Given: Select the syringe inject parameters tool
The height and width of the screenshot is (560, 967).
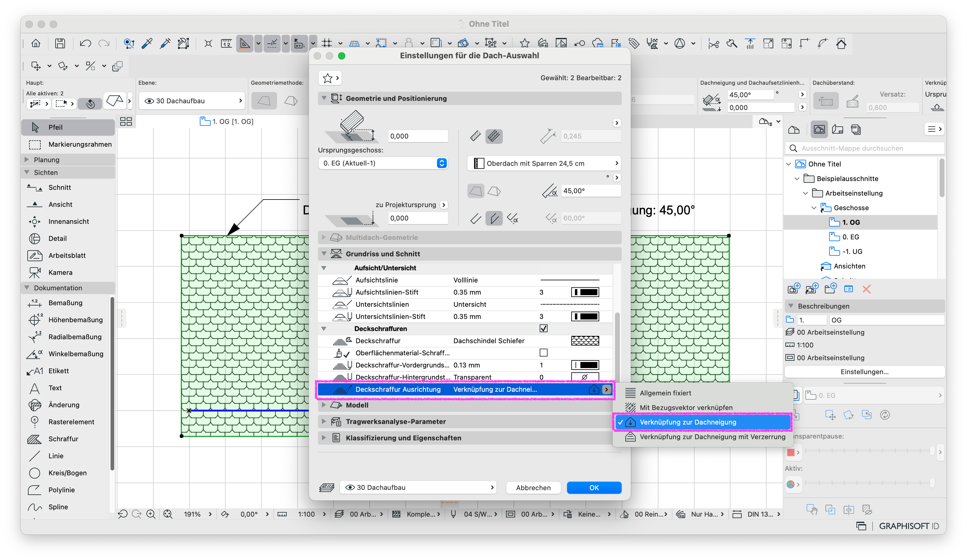Looking at the screenshot, I should click(x=166, y=43).
